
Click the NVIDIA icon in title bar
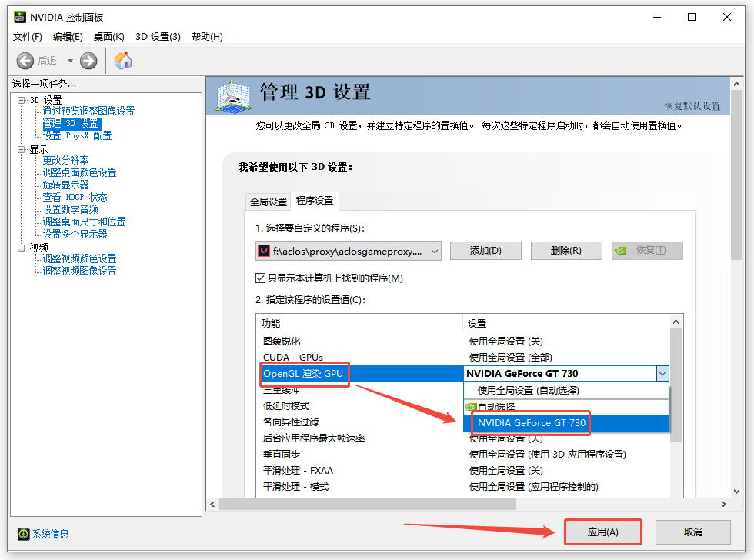[20, 17]
